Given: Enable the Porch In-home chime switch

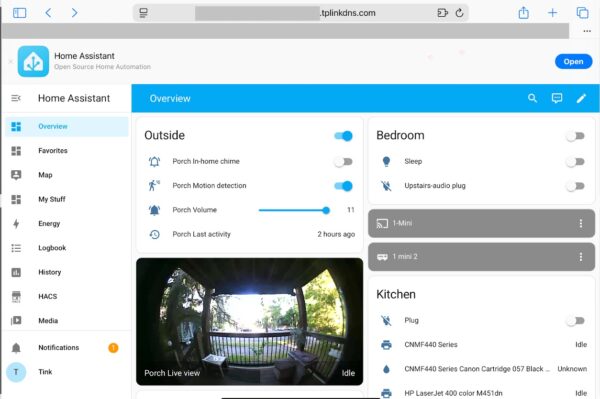Looking at the screenshot, I should [x=343, y=161].
